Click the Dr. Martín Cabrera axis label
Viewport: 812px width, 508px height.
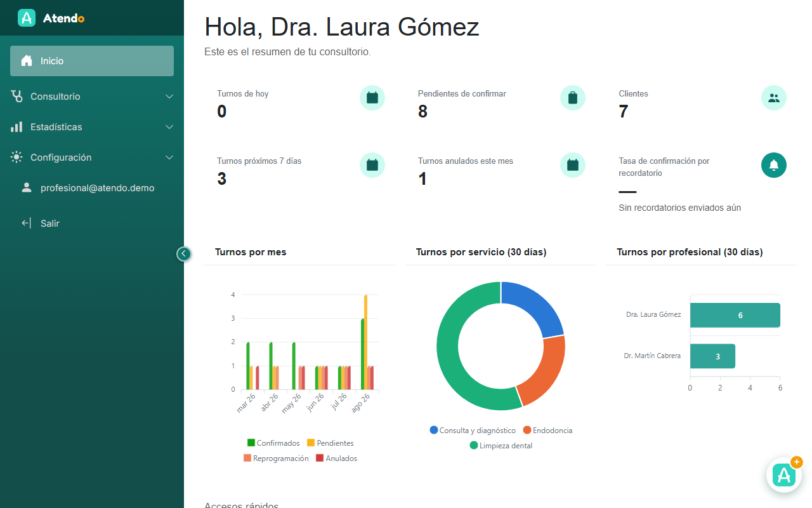pyautogui.click(x=652, y=356)
